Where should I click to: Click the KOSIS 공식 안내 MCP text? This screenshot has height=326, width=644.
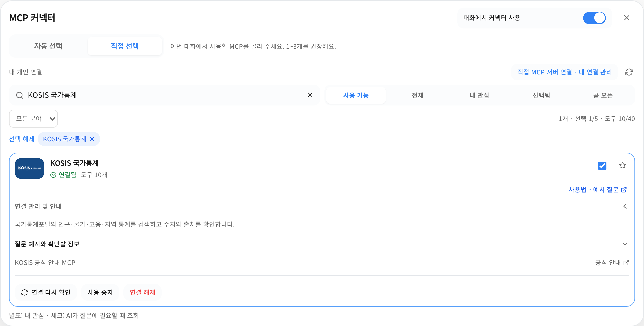coord(45,263)
